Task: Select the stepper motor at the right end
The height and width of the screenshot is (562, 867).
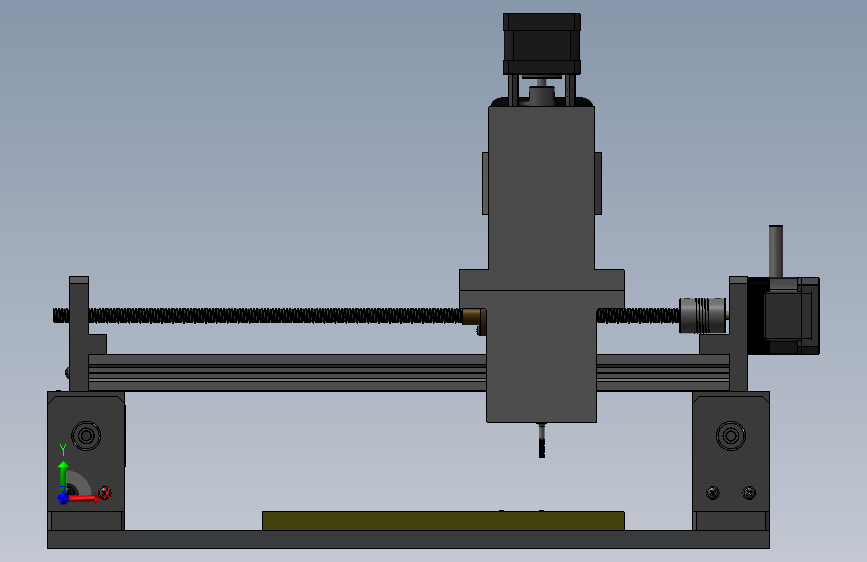Action: click(x=784, y=316)
